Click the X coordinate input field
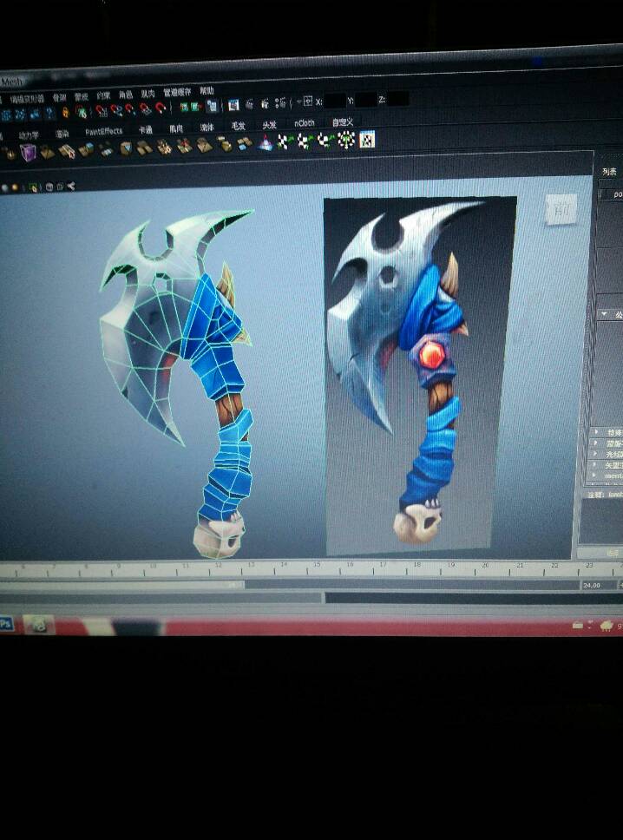Screen dimensions: 623x840 pos(335,100)
